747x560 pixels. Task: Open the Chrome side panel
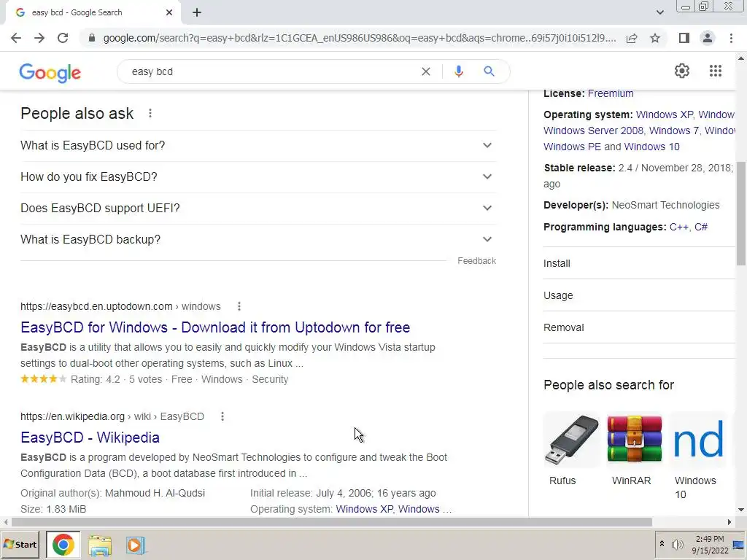(684, 38)
